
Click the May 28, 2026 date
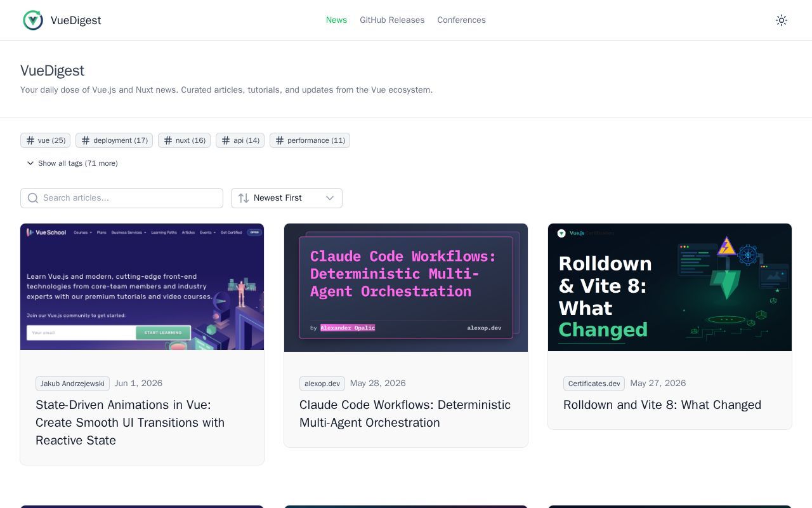tap(377, 383)
